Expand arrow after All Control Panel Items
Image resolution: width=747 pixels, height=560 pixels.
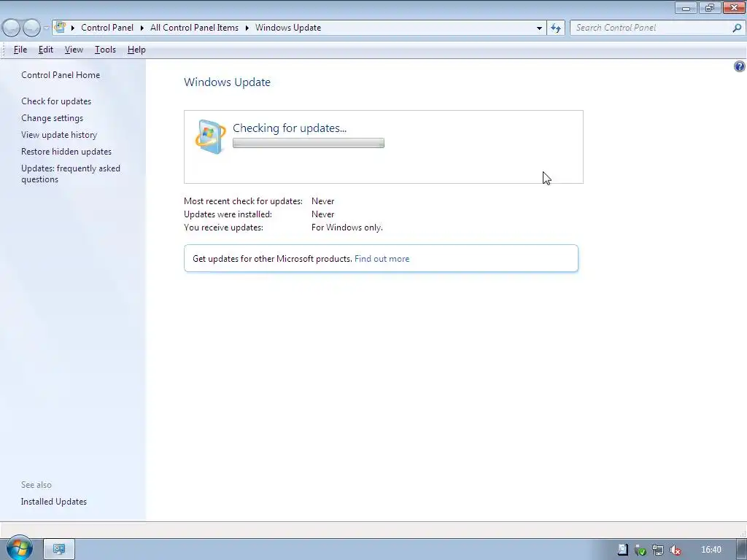tap(247, 28)
